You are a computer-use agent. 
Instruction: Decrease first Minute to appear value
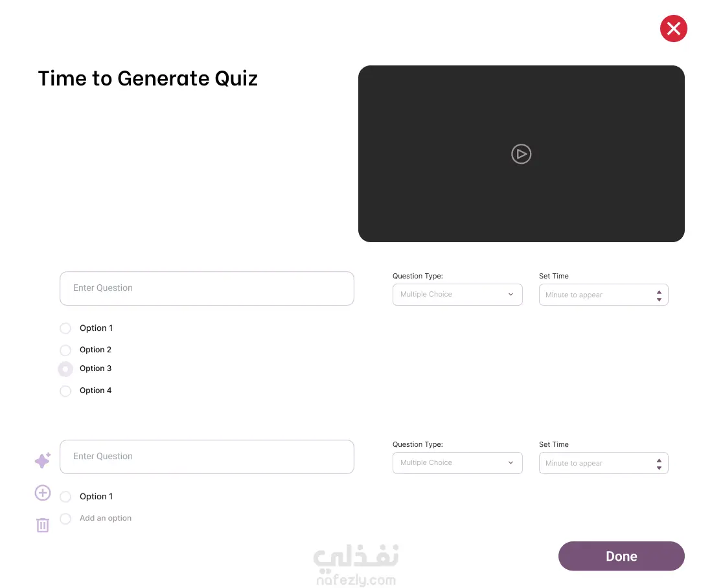[659, 299]
